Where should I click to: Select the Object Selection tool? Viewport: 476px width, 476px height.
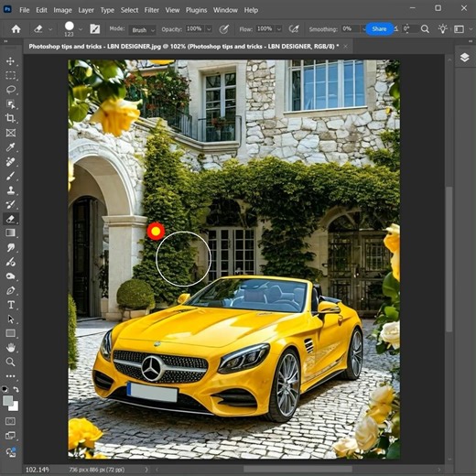coord(11,104)
